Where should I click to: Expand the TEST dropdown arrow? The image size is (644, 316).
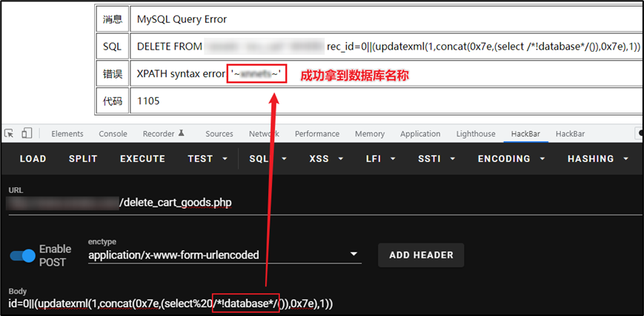coord(225,159)
